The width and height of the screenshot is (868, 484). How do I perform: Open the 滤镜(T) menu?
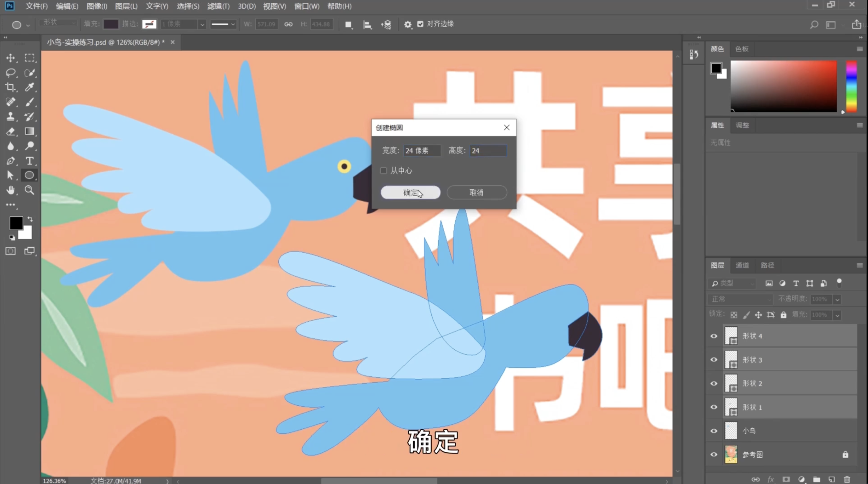[x=218, y=6]
